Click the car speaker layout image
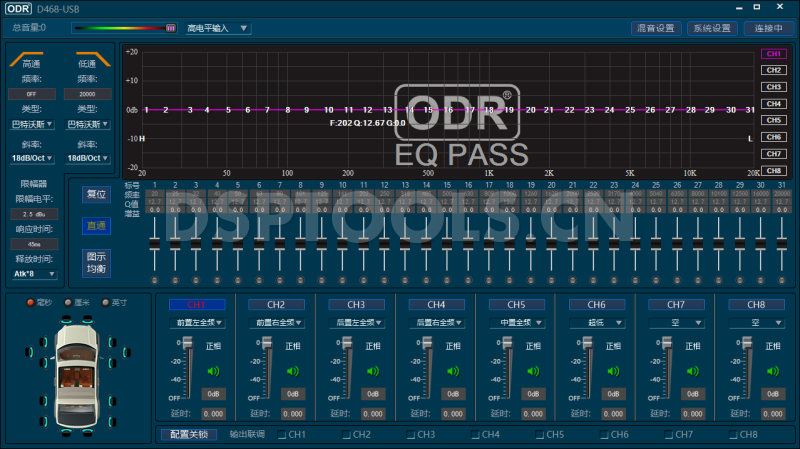Image resolution: width=800 pixels, height=449 pixels. click(78, 376)
